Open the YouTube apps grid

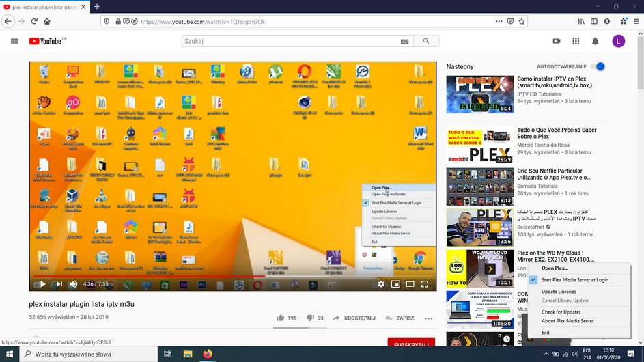(576, 41)
